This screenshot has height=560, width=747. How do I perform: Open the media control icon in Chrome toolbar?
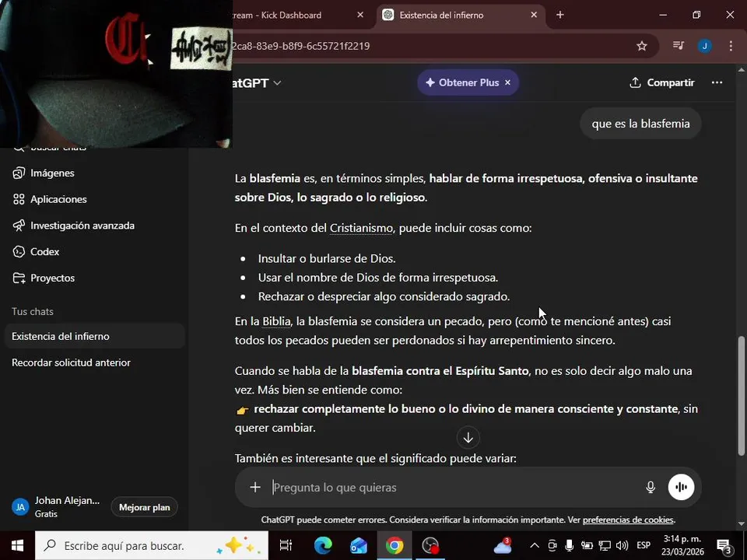tap(679, 46)
